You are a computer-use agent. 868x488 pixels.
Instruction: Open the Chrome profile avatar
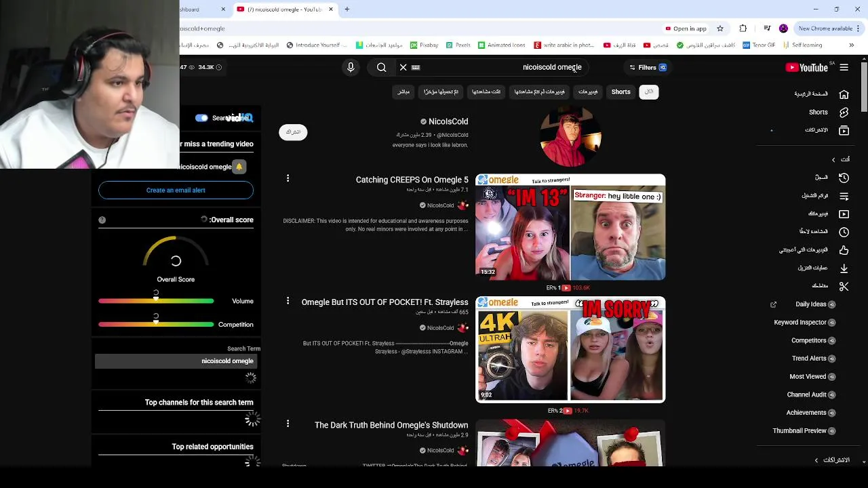tap(783, 28)
